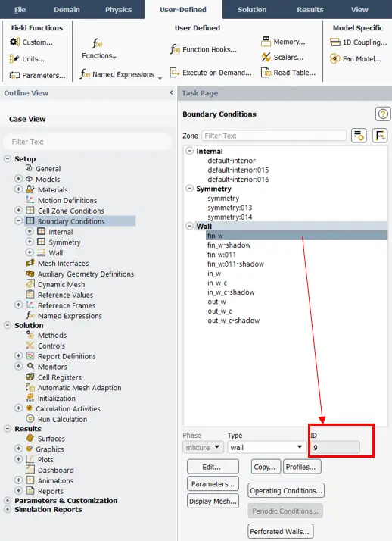This screenshot has height=541, width=392.
Task: Click the Profiles... button
Action: (302, 467)
